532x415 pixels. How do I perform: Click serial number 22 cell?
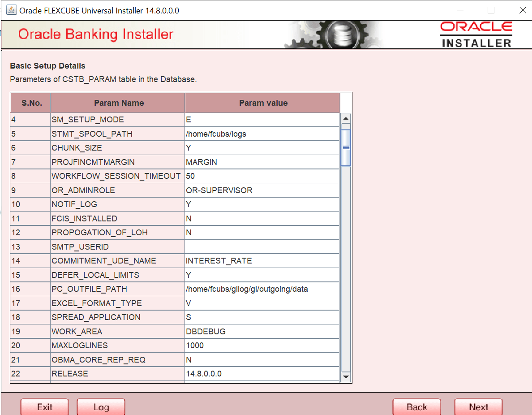[x=30, y=374]
